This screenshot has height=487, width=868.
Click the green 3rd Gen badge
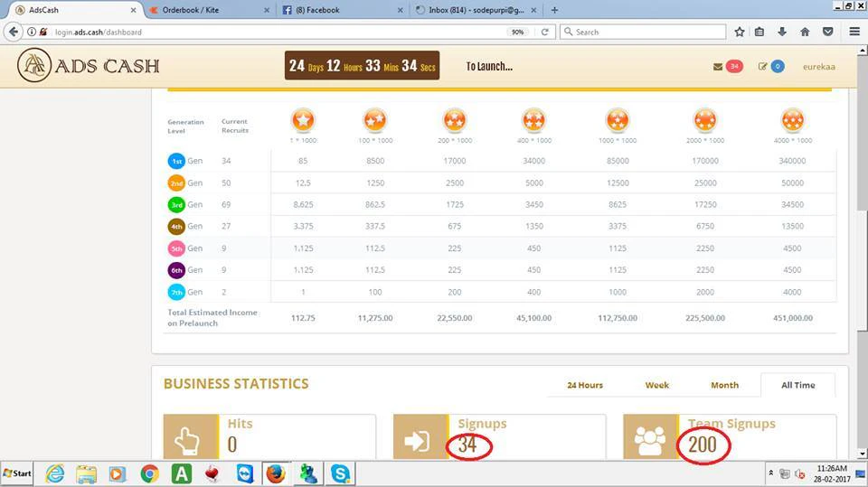pos(176,205)
